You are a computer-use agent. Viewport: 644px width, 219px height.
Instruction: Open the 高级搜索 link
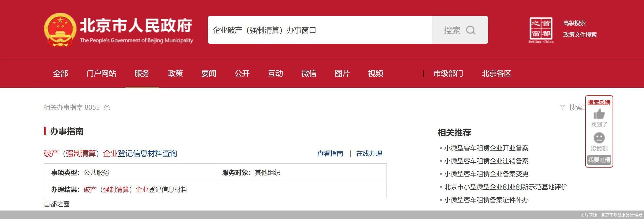point(574,23)
